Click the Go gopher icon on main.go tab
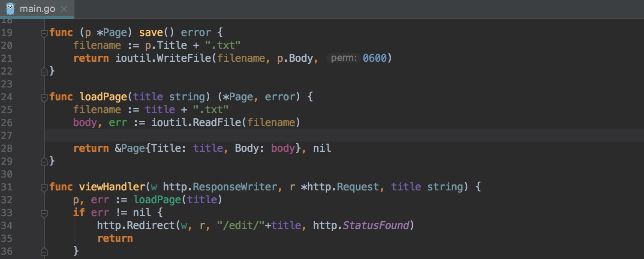 pos(10,8)
